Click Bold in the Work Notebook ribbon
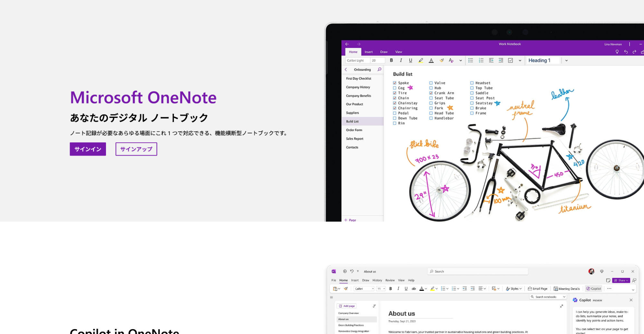The width and height of the screenshot is (644, 334). (x=391, y=60)
